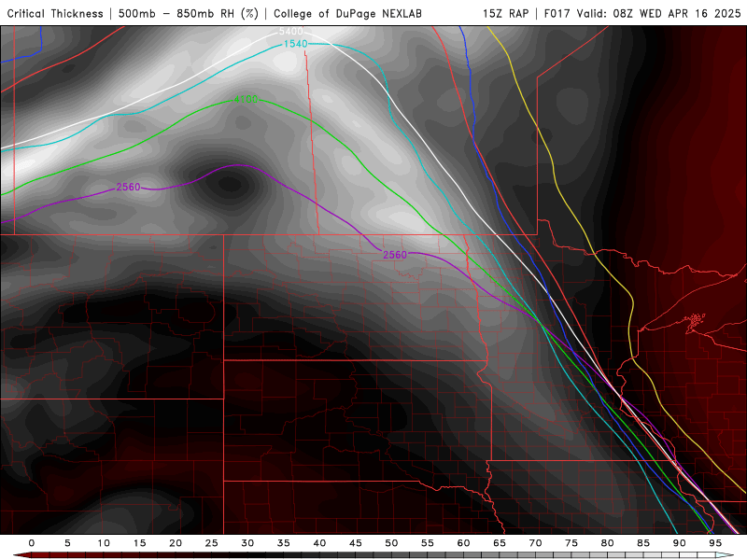Viewport: 747px width, 560px height.
Task: Click the "35" value on the colorbar
Action: [284, 543]
